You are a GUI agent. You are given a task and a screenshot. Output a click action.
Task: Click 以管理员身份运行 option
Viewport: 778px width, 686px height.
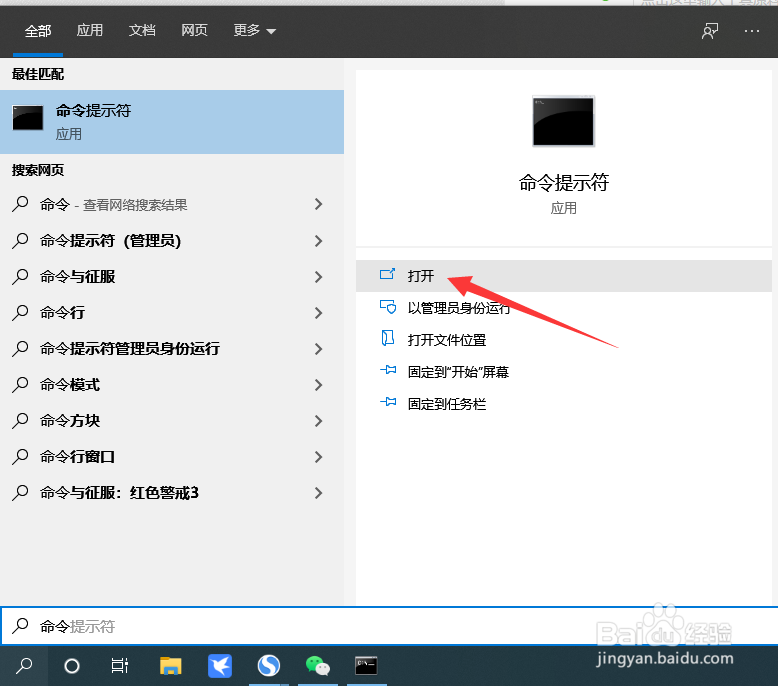pyautogui.click(x=564, y=308)
